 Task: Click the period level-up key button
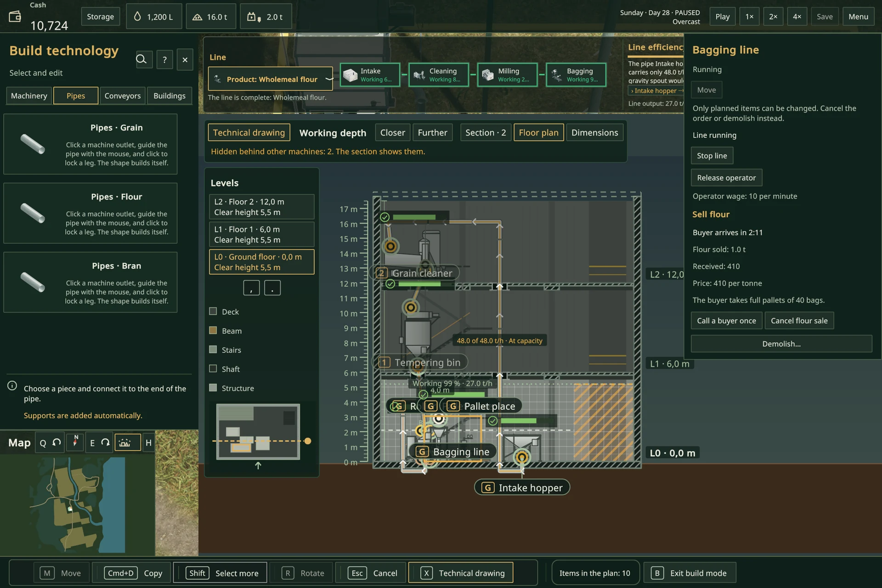pos(272,288)
